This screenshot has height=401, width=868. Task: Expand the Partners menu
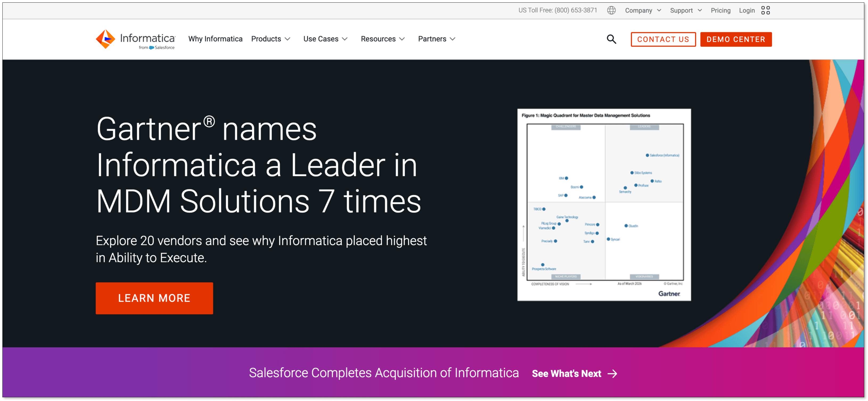[437, 39]
